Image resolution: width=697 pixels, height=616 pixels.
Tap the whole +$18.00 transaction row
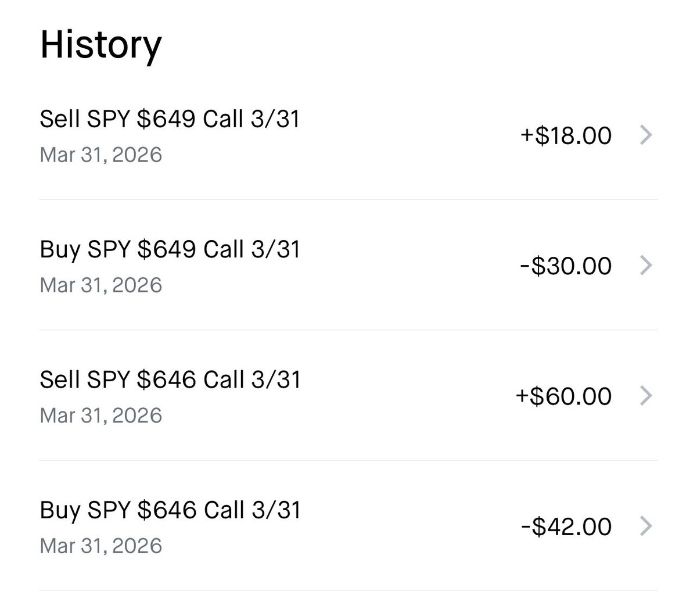point(348,136)
